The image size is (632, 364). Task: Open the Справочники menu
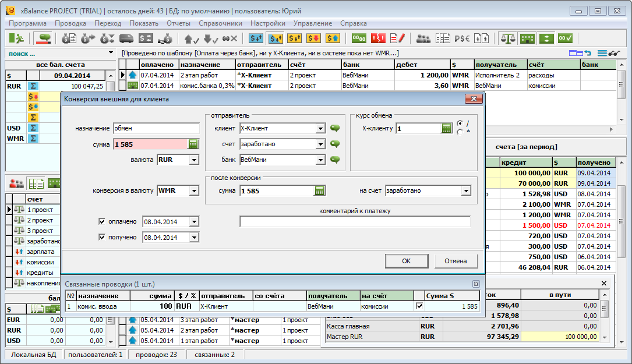220,23
